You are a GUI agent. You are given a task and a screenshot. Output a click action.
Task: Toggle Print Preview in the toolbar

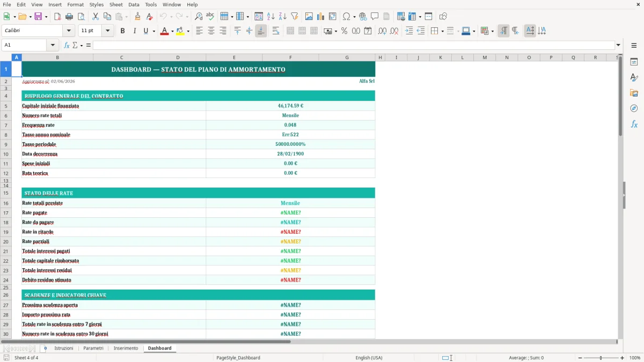click(x=80, y=17)
